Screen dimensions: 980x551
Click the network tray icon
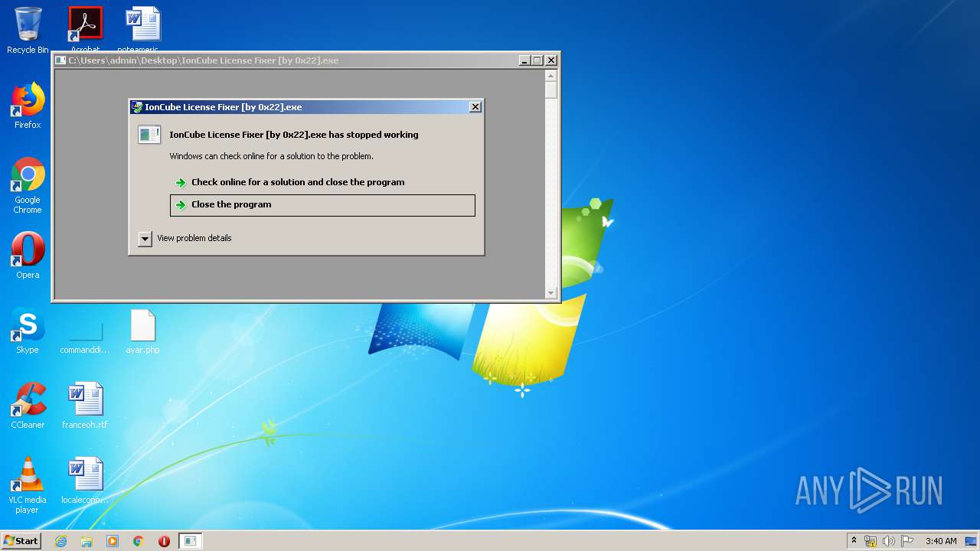(871, 541)
